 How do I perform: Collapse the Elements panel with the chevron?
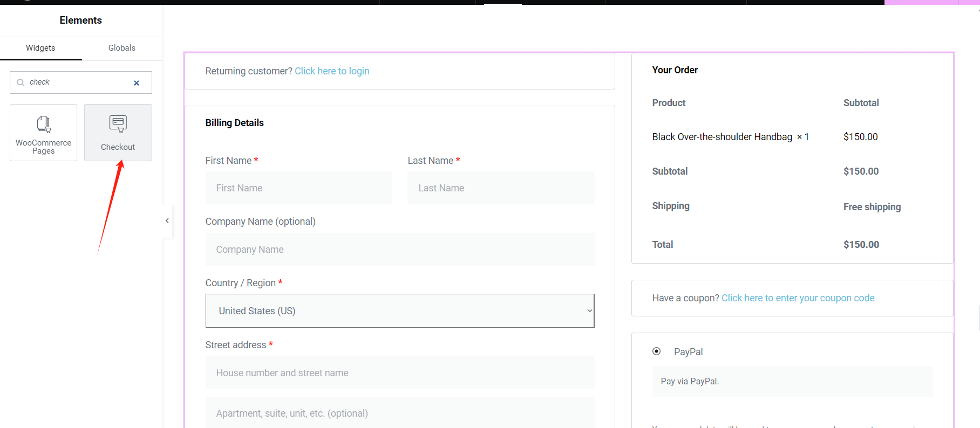click(x=167, y=221)
